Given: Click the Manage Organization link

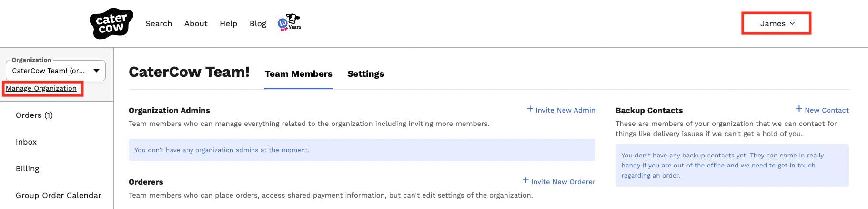Looking at the screenshot, I should [41, 89].
